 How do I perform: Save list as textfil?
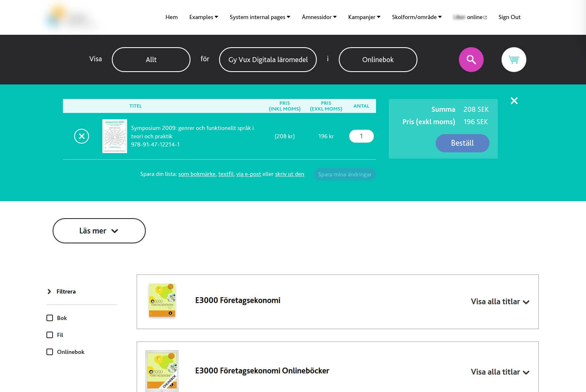[226, 174]
